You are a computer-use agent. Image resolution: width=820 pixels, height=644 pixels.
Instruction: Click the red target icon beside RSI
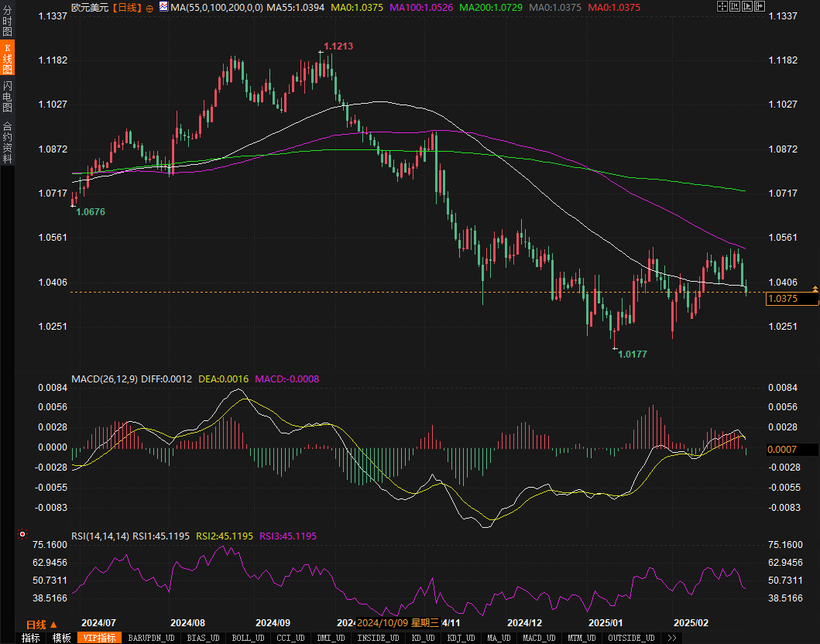(22, 534)
